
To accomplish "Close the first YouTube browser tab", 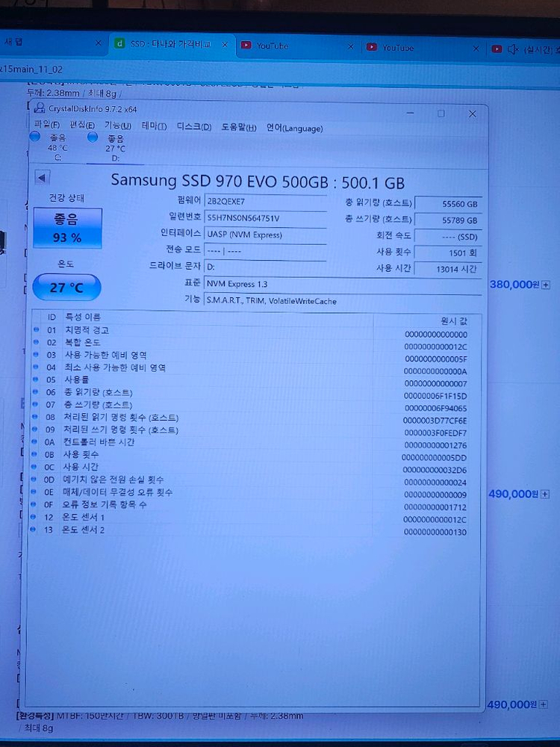I will coord(350,46).
